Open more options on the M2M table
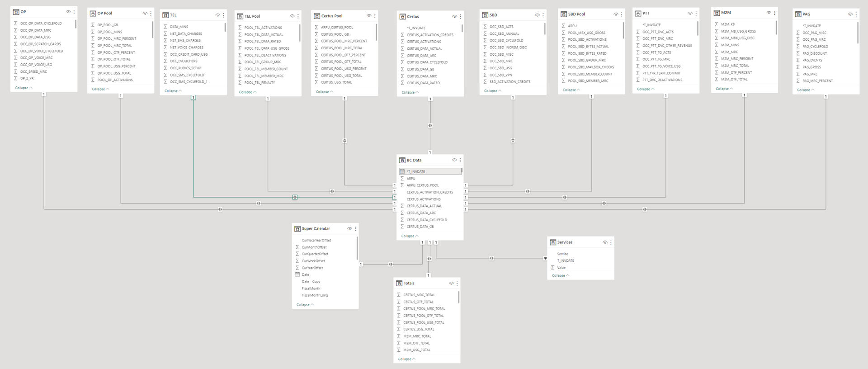868x369 pixels. coord(774,13)
